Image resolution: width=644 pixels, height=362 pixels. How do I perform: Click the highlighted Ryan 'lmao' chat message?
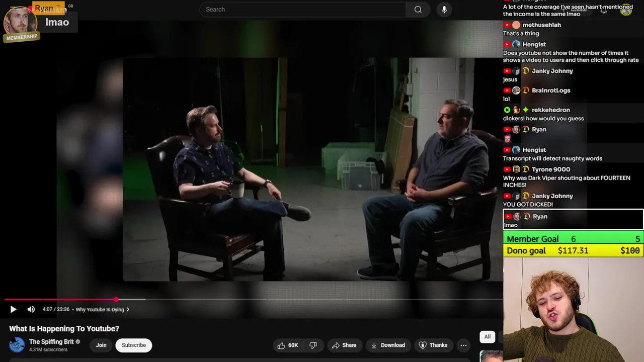(x=573, y=220)
